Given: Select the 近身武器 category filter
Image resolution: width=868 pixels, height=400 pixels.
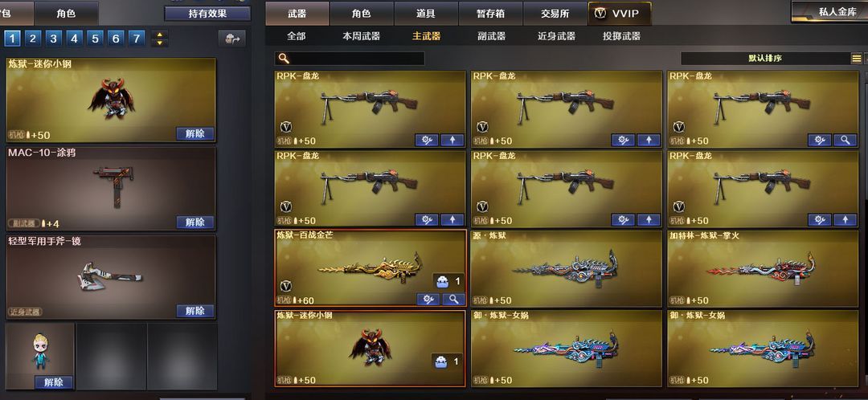Looking at the screenshot, I should (556, 36).
